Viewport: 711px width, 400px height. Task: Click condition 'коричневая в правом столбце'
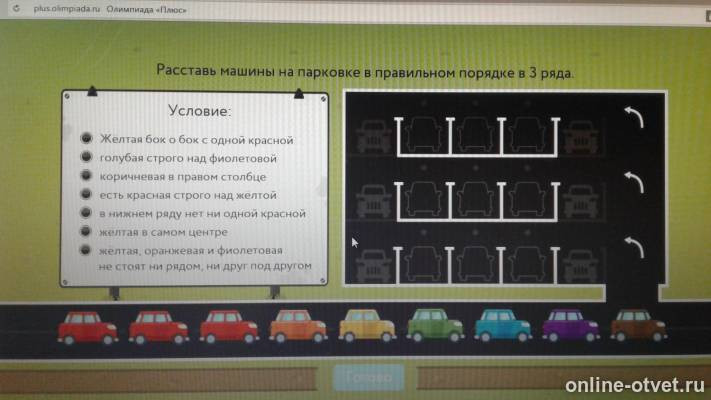click(x=183, y=176)
